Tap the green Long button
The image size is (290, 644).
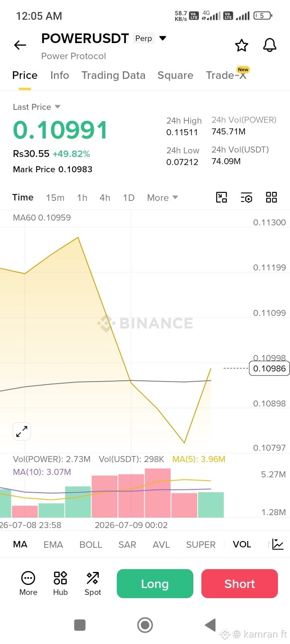pyautogui.click(x=155, y=584)
